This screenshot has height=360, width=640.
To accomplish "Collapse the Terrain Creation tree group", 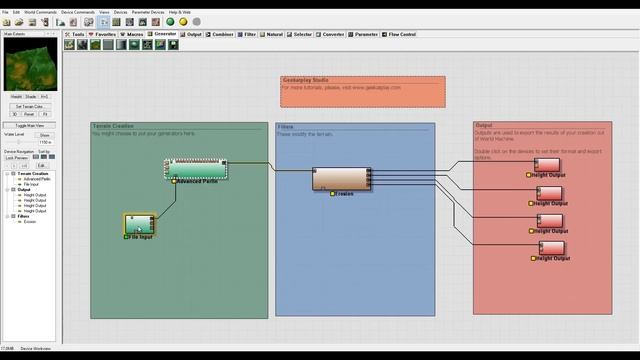I will 7,174.
